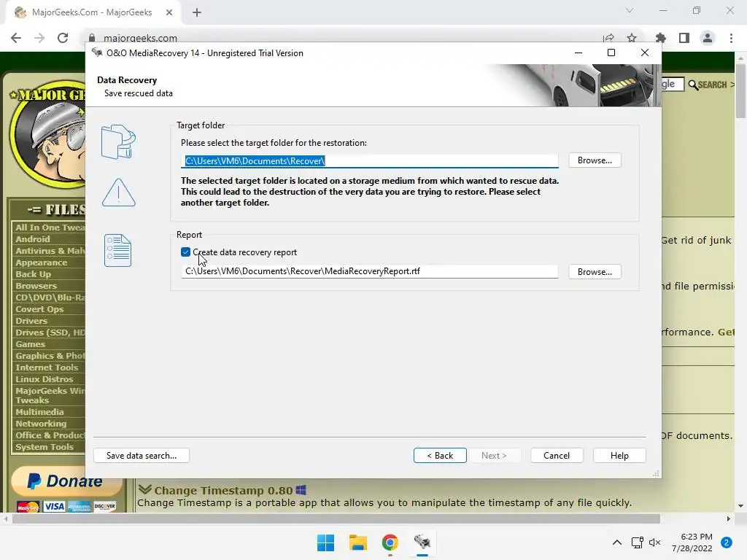The image size is (747, 560).
Task: Bookmark this page with the star icon
Action: point(632,38)
